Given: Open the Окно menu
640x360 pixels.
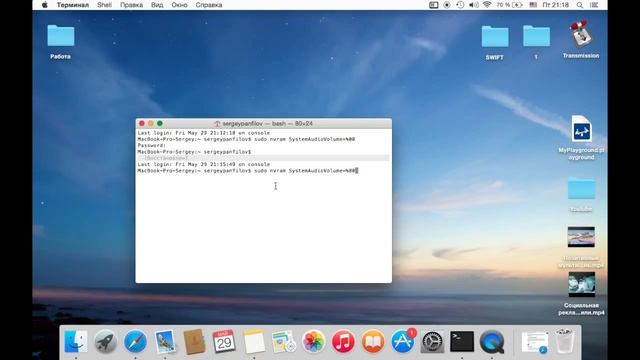Looking at the screenshot, I should point(179,5).
